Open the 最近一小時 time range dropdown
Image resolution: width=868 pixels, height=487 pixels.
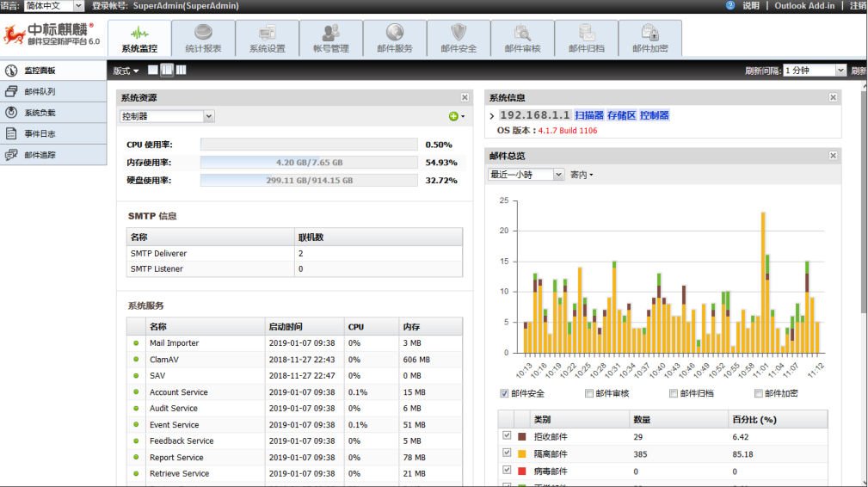tap(526, 175)
